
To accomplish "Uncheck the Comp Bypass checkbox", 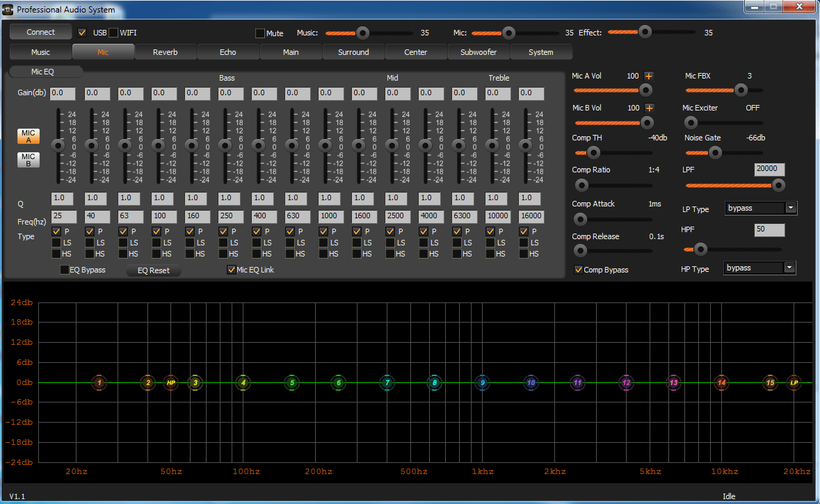I will click(x=578, y=270).
